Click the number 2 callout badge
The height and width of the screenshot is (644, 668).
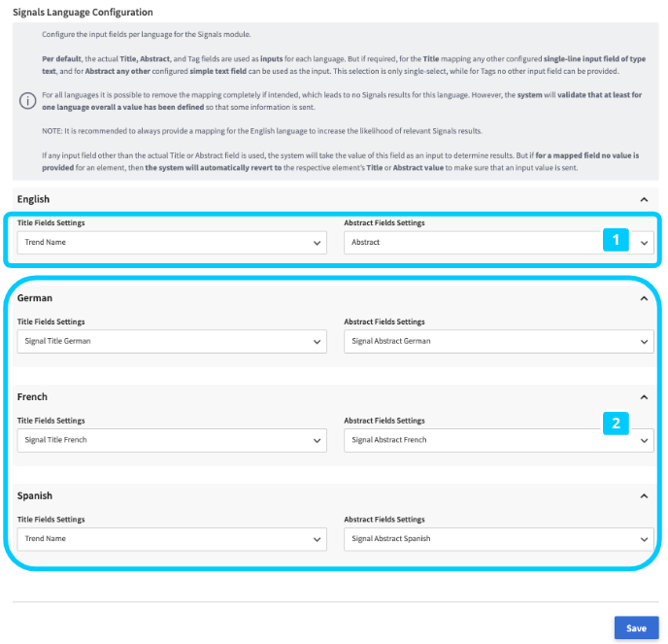tap(615, 423)
